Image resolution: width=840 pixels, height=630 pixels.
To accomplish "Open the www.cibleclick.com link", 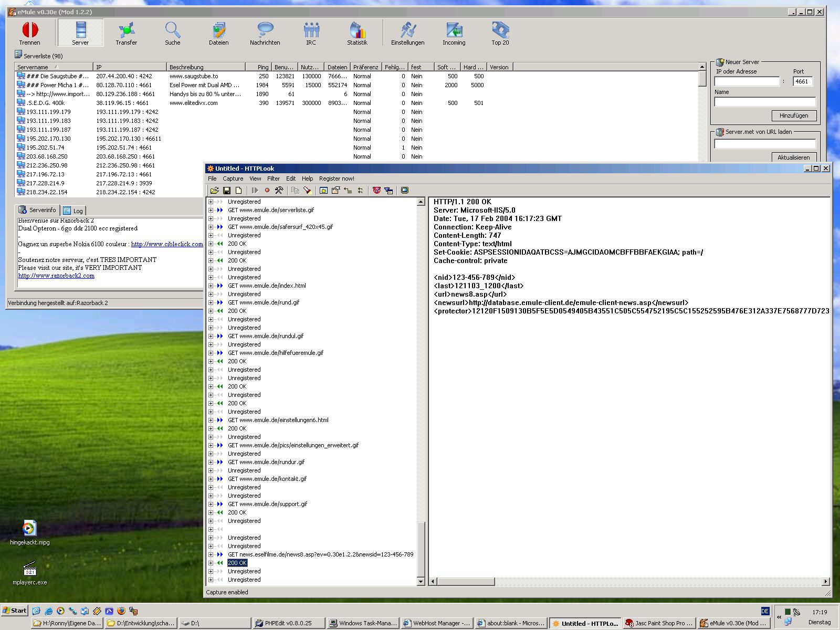I will pos(167,244).
